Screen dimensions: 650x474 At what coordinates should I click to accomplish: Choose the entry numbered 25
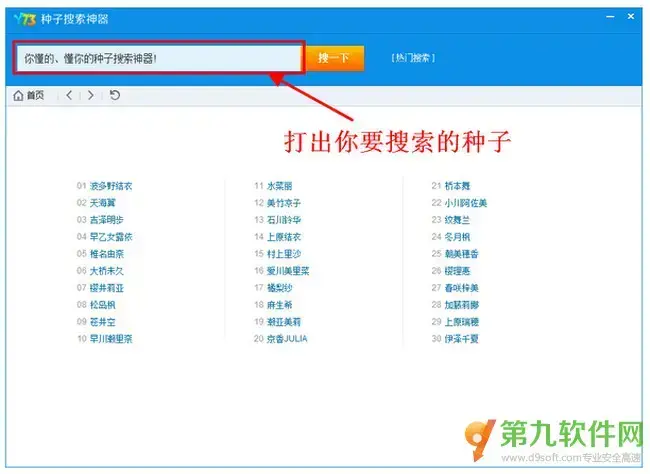pyautogui.click(x=461, y=254)
